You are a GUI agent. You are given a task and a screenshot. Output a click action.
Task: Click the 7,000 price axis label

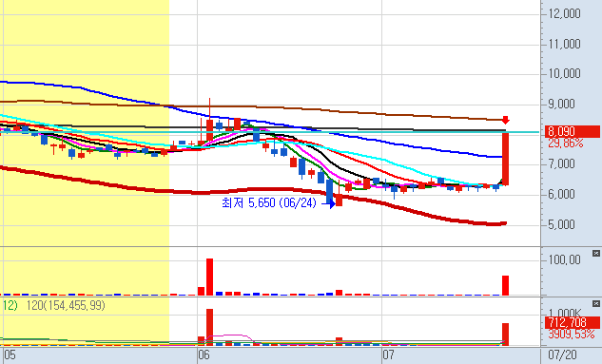pos(561,163)
